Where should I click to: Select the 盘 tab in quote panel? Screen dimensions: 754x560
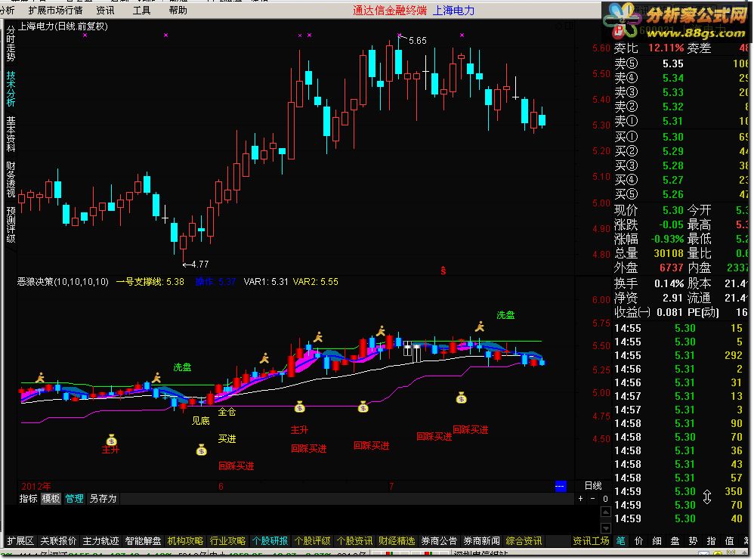(x=675, y=541)
